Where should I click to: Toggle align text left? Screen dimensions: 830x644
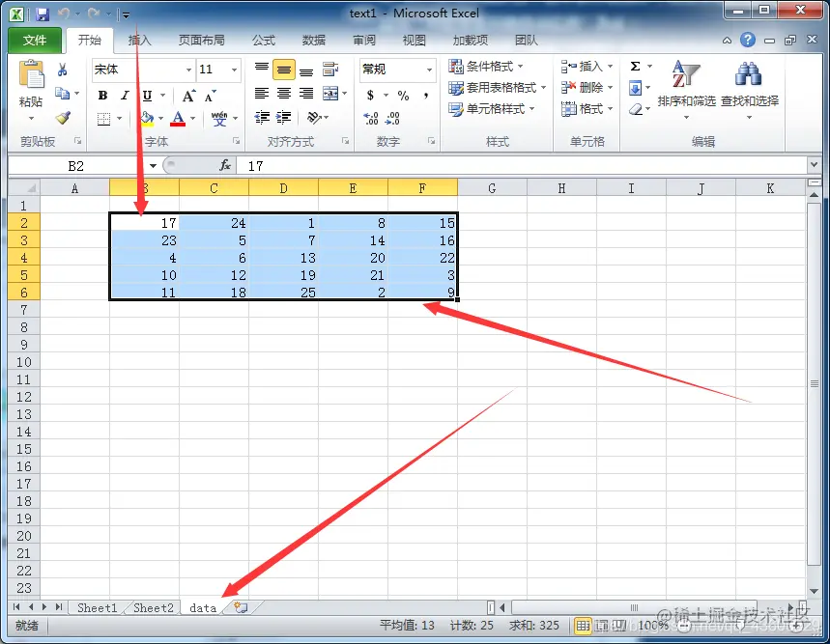(x=262, y=94)
